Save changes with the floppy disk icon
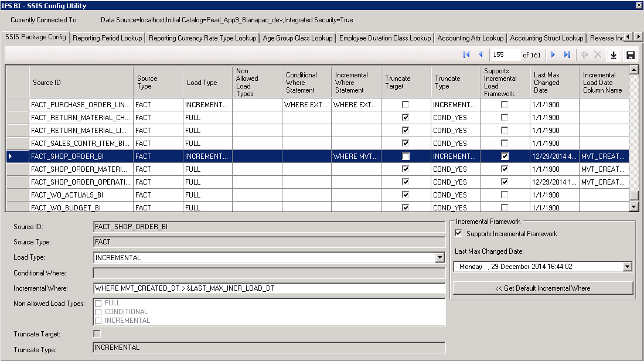The width and height of the screenshot is (644, 361). pyautogui.click(x=631, y=55)
